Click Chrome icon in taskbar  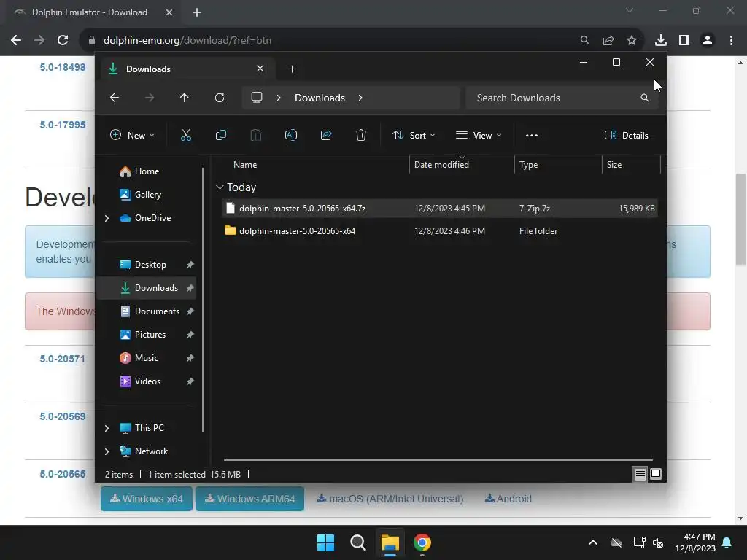pyautogui.click(x=422, y=542)
